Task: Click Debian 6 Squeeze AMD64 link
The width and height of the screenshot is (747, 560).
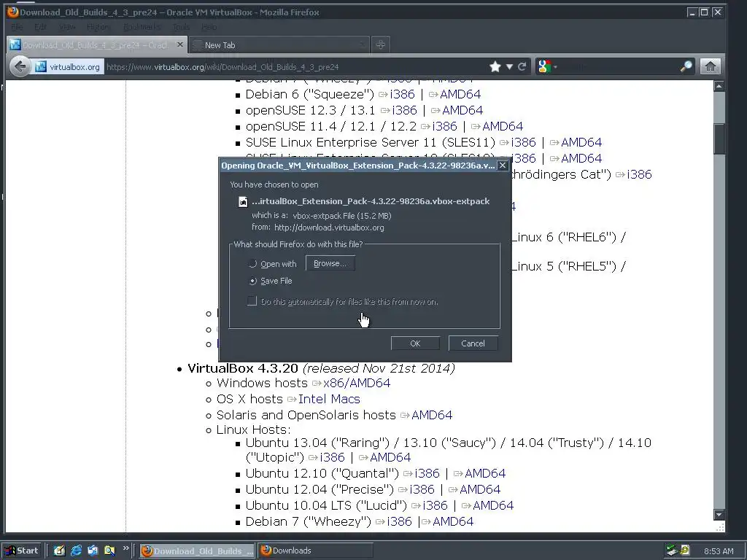Action: coord(460,94)
